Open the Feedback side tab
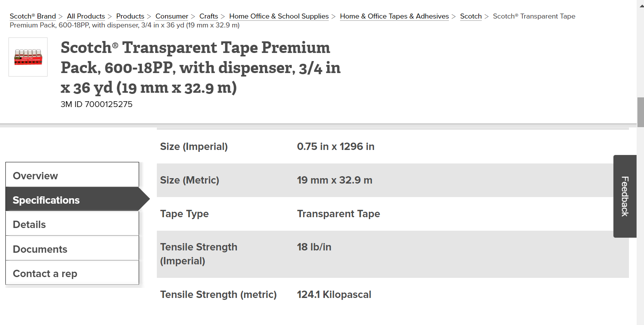Viewport: 644px width, 325px height. pos(625,196)
